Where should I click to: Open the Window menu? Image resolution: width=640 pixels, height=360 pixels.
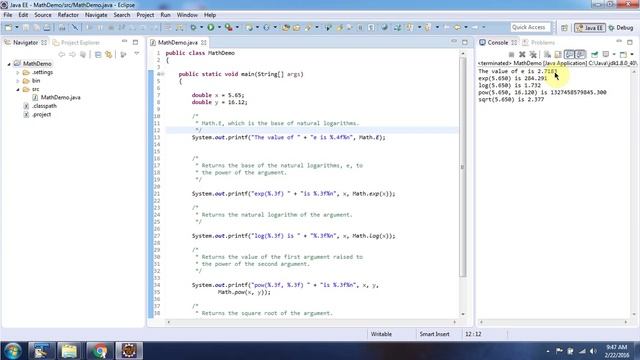pos(187,15)
